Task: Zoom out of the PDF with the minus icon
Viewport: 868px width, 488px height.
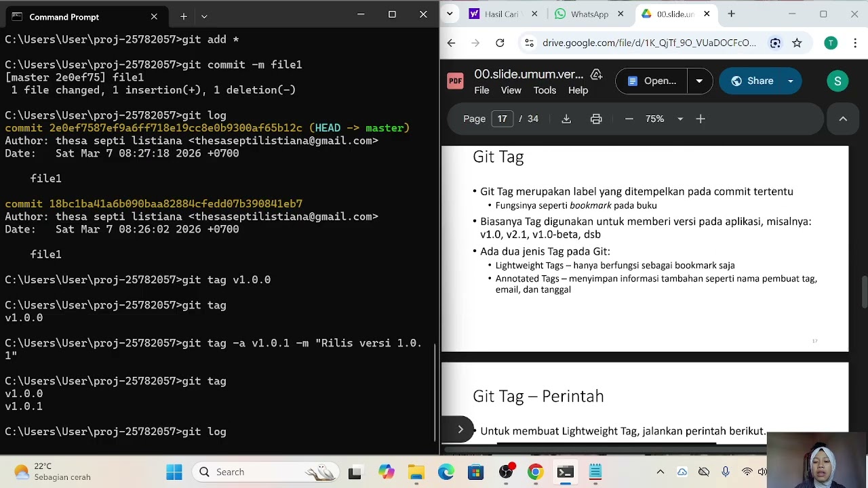Action: [x=629, y=119]
